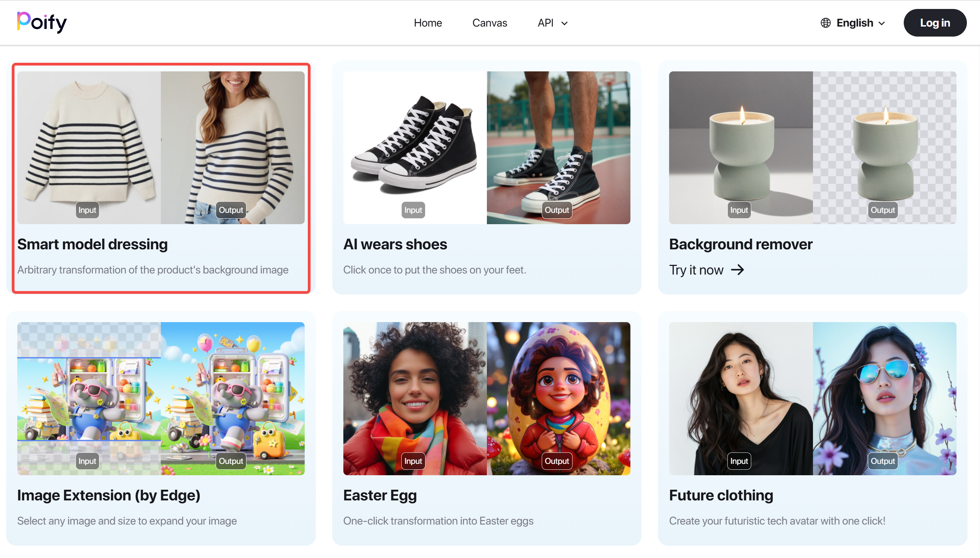This screenshot has width=980, height=558.
Task: Go to the Canvas page
Action: pos(490,23)
